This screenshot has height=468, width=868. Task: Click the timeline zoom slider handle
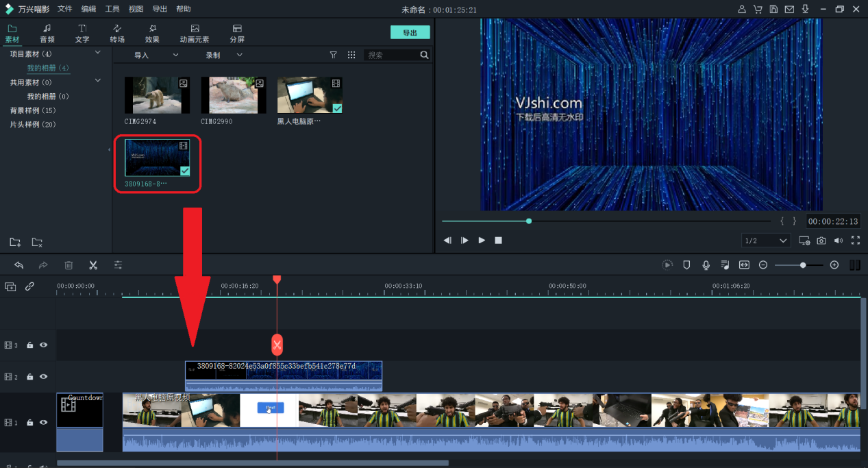(802, 265)
